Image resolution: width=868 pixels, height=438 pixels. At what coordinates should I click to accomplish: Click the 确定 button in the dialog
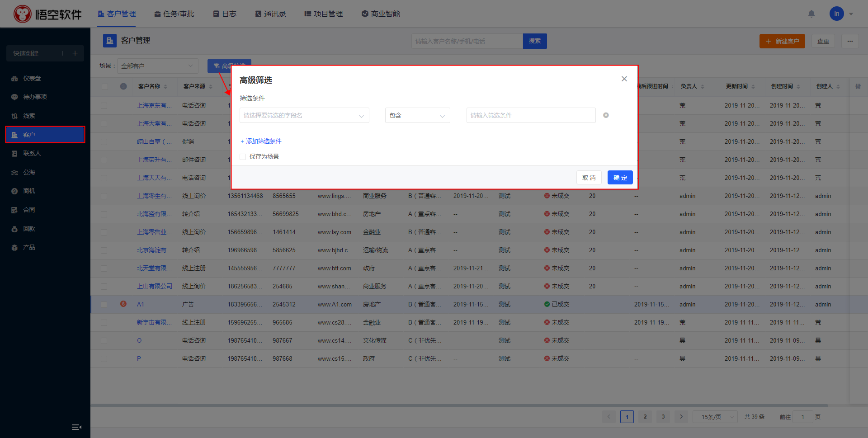click(x=620, y=178)
